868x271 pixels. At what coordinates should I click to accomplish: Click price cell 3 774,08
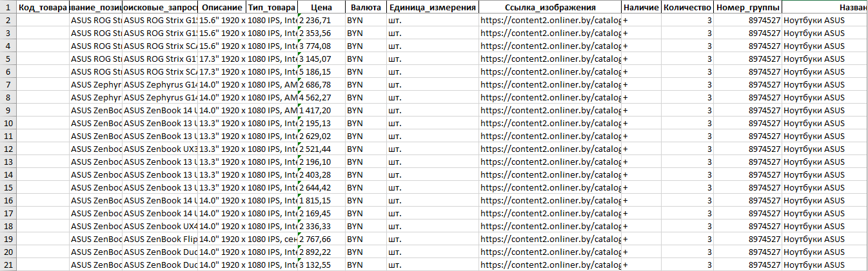click(322, 46)
